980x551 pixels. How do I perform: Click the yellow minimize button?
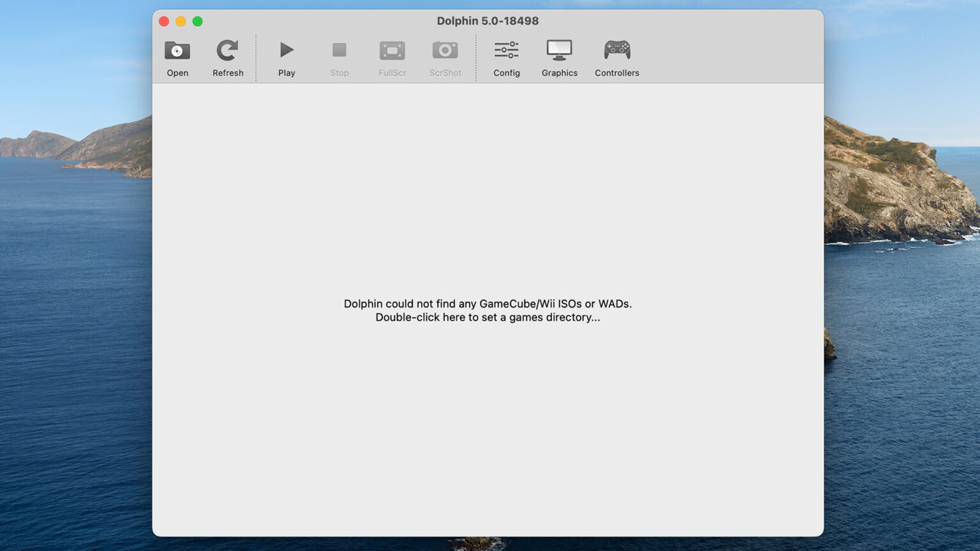point(181,21)
